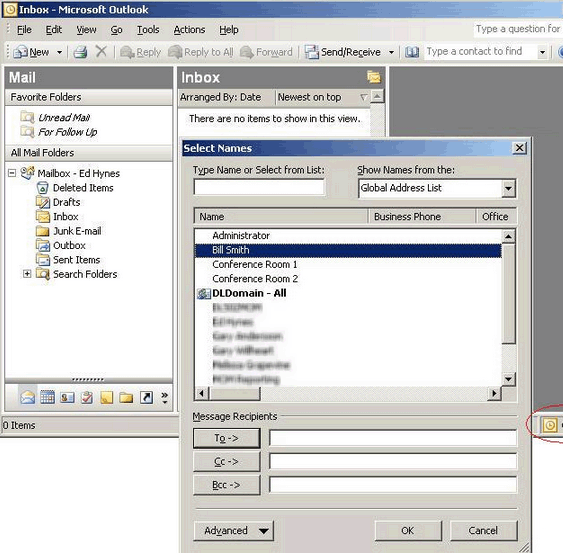Click the Bcc -> button

(x=226, y=485)
